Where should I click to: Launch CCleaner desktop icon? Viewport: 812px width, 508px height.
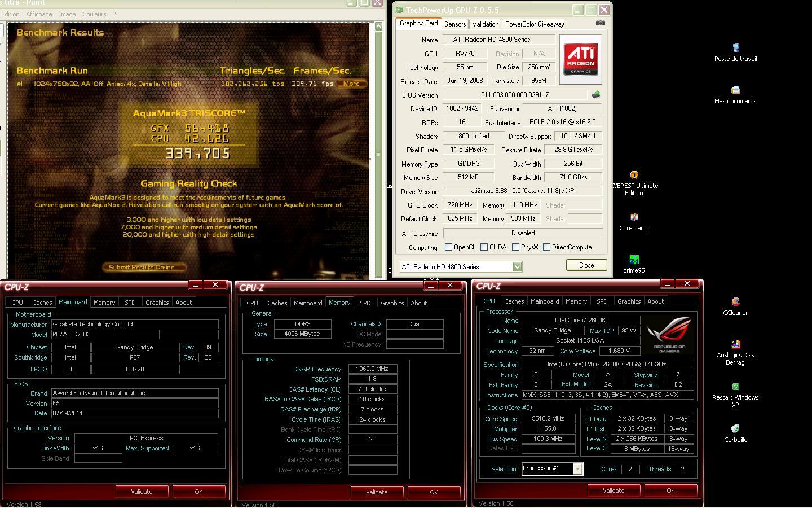point(735,302)
